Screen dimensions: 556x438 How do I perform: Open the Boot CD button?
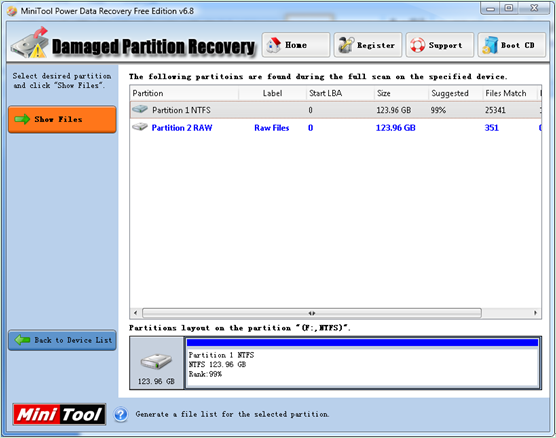point(512,45)
